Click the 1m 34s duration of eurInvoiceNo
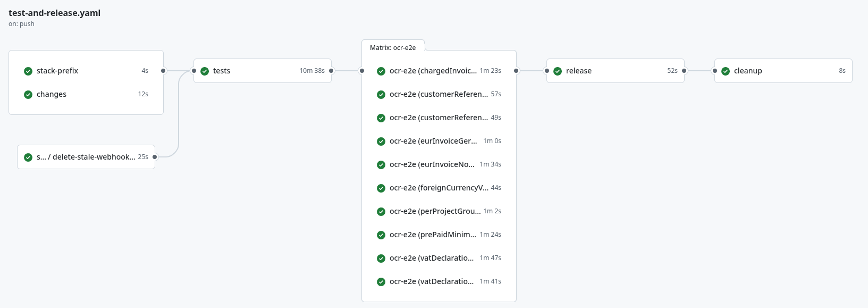This screenshot has width=868, height=308. (490, 164)
